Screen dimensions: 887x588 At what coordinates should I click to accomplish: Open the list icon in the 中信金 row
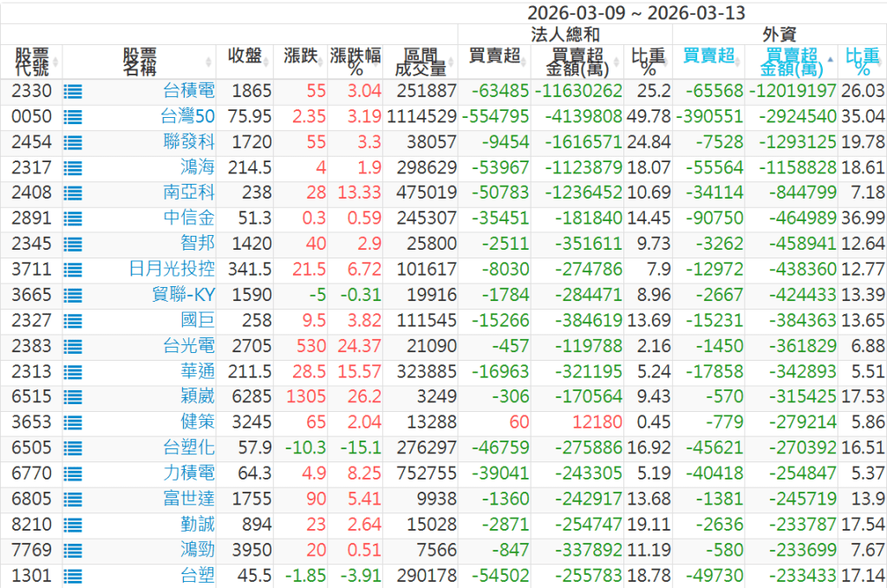point(73,219)
